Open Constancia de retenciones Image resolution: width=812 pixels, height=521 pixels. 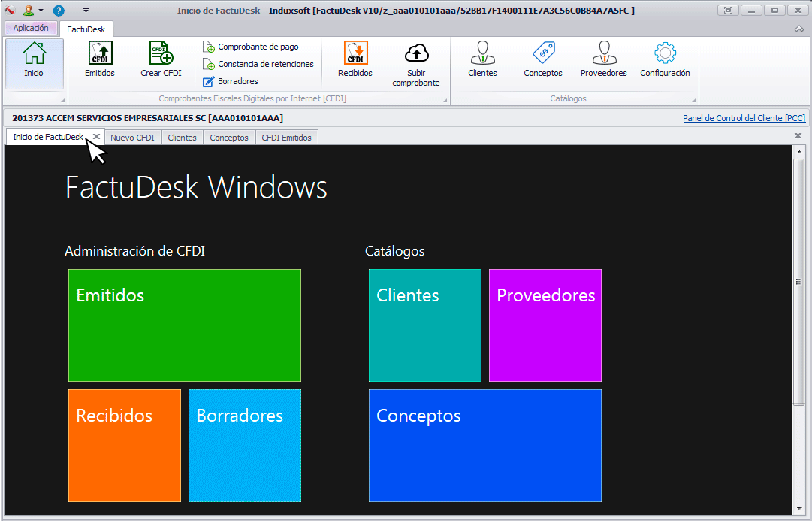pyautogui.click(x=258, y=64)
